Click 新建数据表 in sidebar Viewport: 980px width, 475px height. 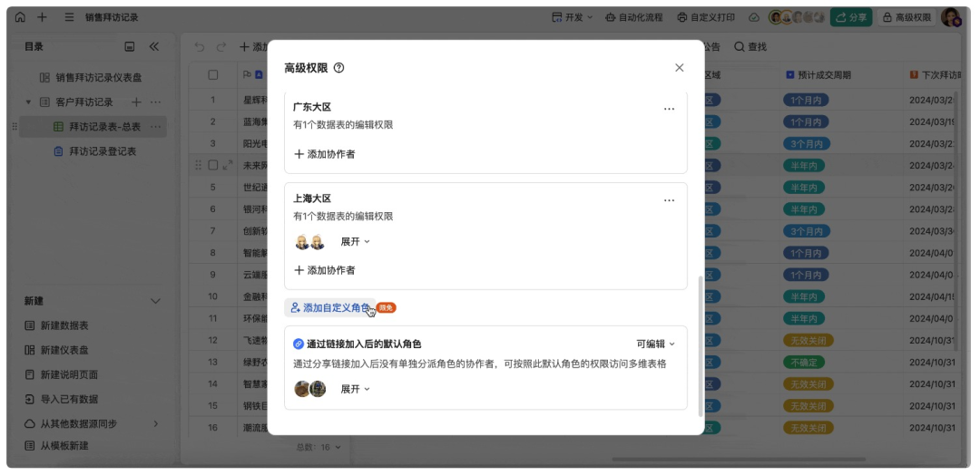[57, 325]
